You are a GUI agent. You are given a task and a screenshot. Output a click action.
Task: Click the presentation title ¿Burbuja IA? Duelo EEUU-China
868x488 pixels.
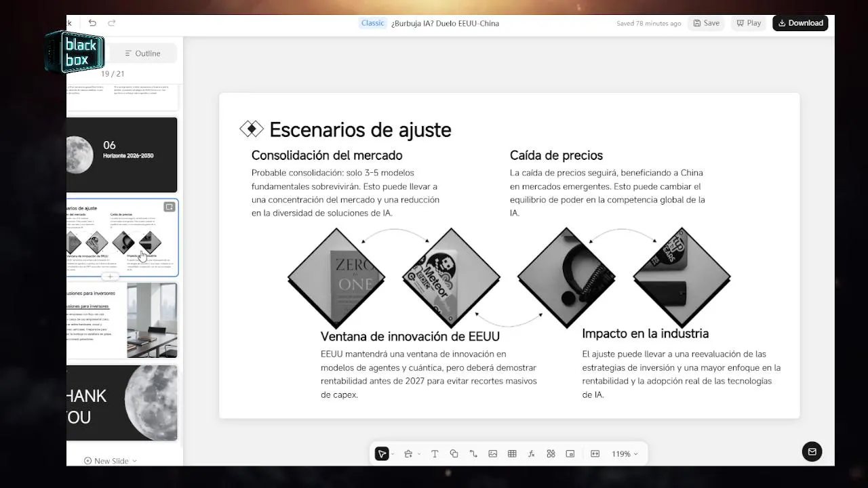click(445, 23)
